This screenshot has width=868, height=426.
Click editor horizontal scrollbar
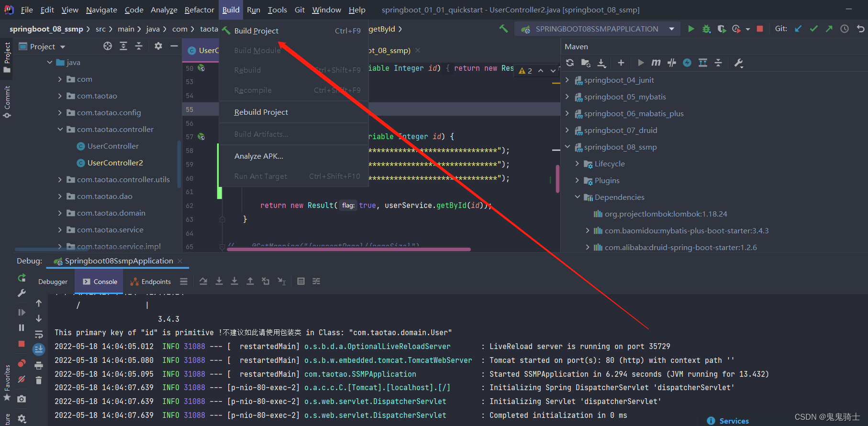coord(349,249)
